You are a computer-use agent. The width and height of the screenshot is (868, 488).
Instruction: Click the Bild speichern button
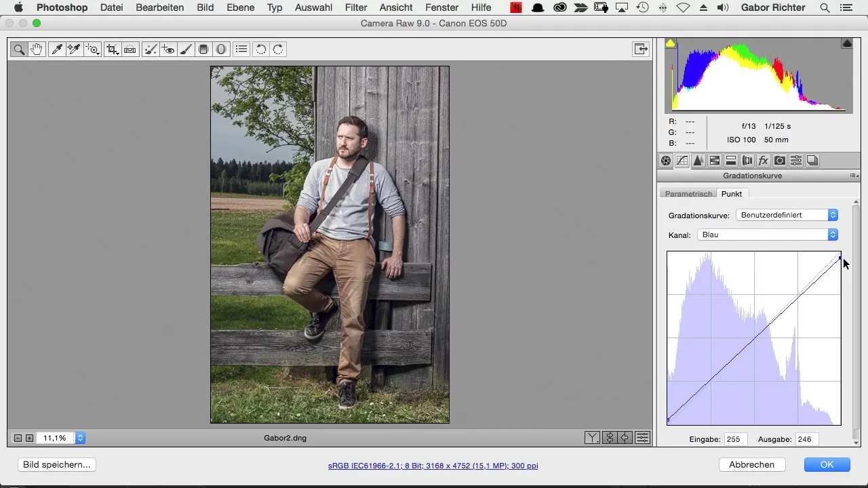click(56, 465)
